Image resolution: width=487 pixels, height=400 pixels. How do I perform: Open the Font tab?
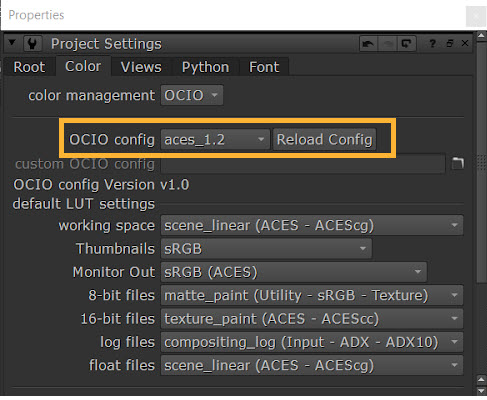[264, 67]
